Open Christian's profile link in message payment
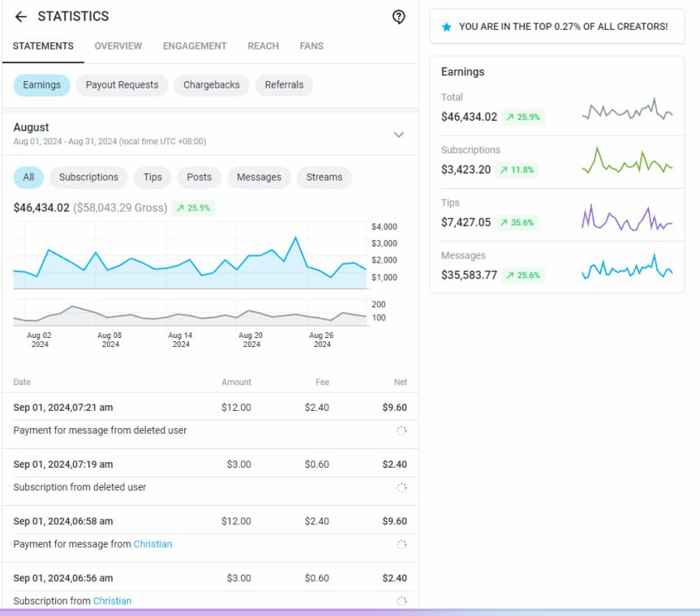The image size is (700, 616). click(152, 544)
